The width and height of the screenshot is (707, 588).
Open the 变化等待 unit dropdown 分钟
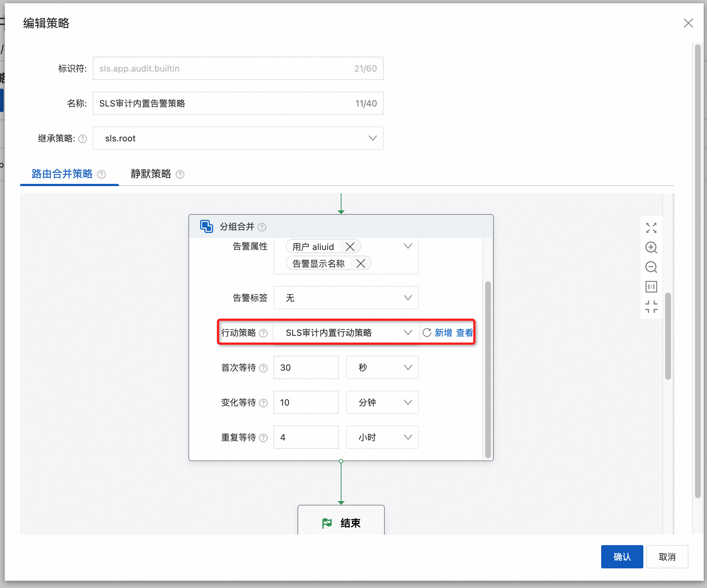[x=383, y=402]
